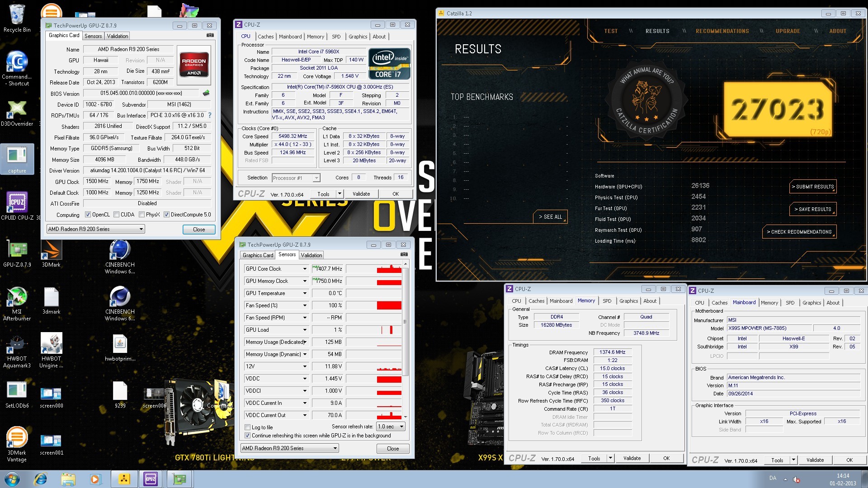Click Close in GPU-Z Sensors window

pyautogui.click(x=393, y=449)
